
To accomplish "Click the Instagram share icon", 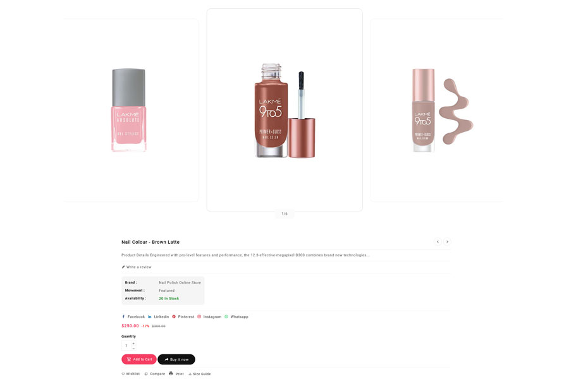I will click(199, 316).
